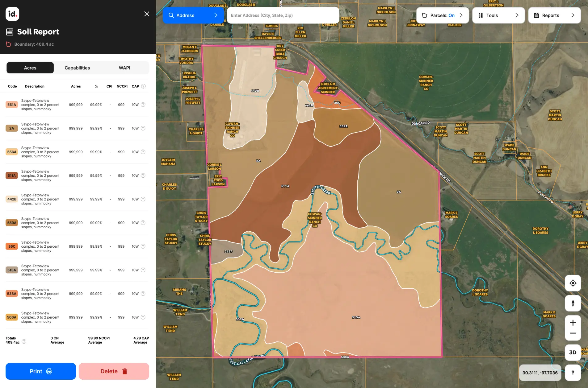Image resolution: width=588 pixels, height=388 pixels.
Task: Open the Soil Report panel icon
Action: point(10,31)
